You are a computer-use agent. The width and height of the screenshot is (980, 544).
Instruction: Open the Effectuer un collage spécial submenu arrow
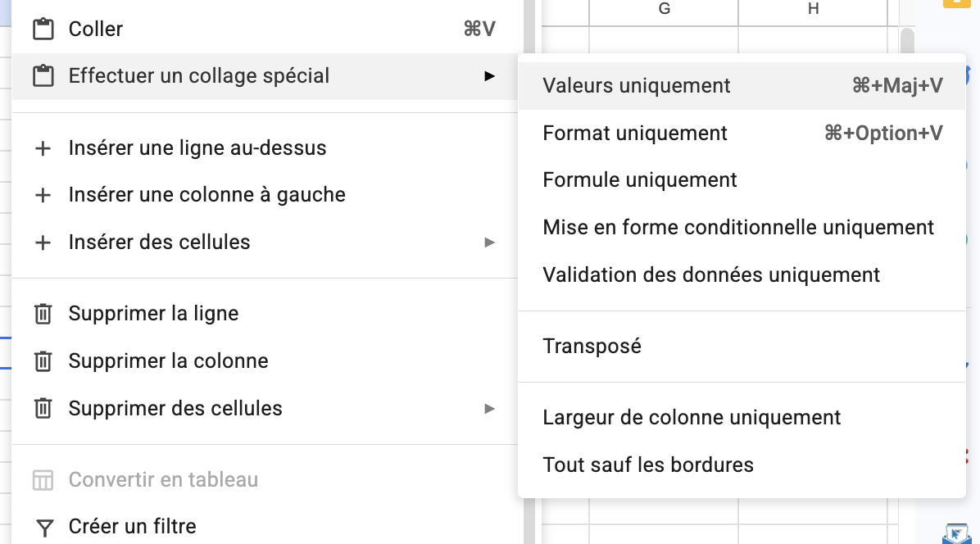[489, 75]
